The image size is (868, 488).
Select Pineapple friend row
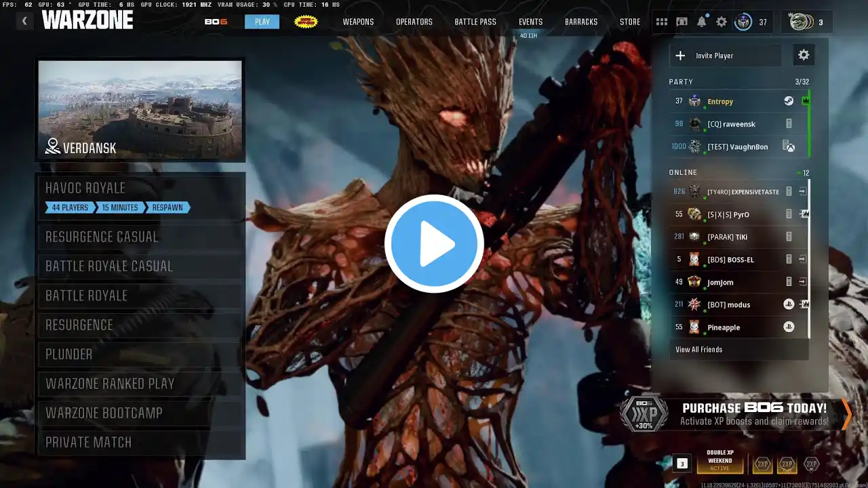tap(738, 327)
